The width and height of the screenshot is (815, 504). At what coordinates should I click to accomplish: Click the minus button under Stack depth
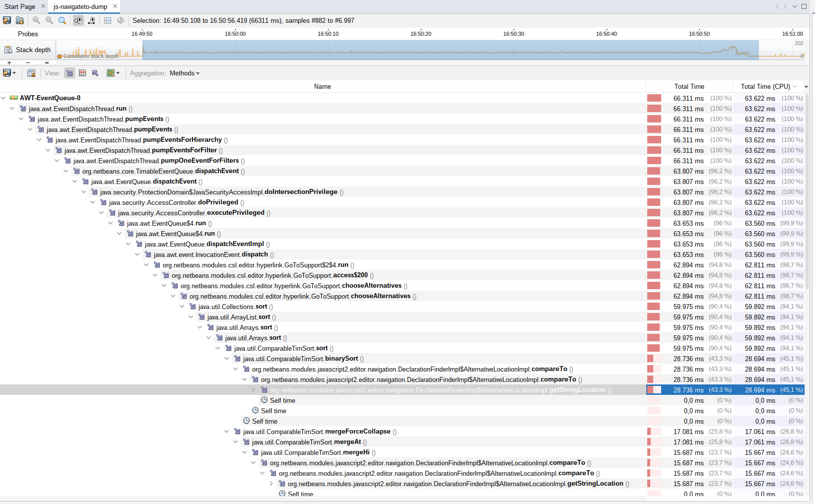pos(28,63)
